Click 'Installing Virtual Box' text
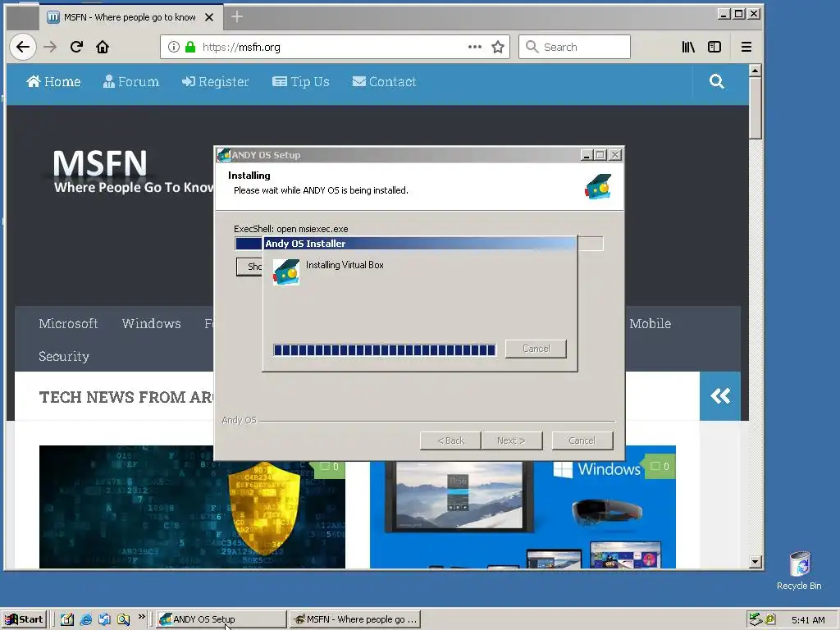This screenshot has width=840, height=630. [345, 265]
